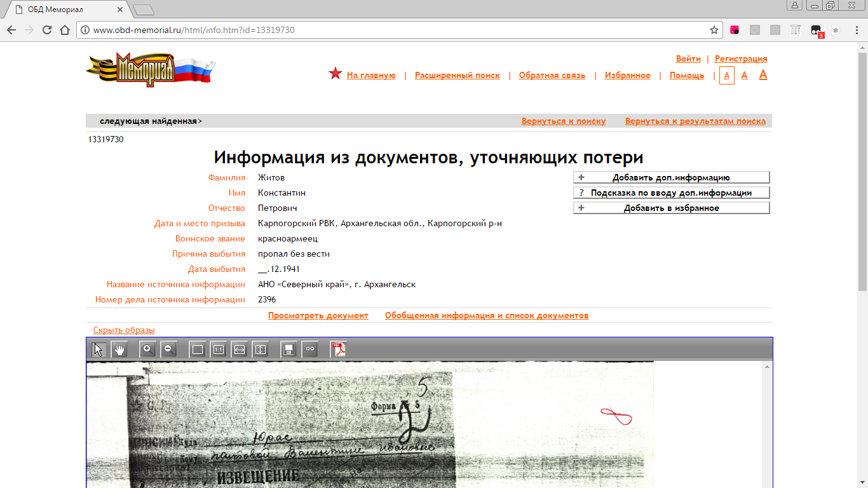Open "Расширенный поиск" menu item

[x=458, y=76]
